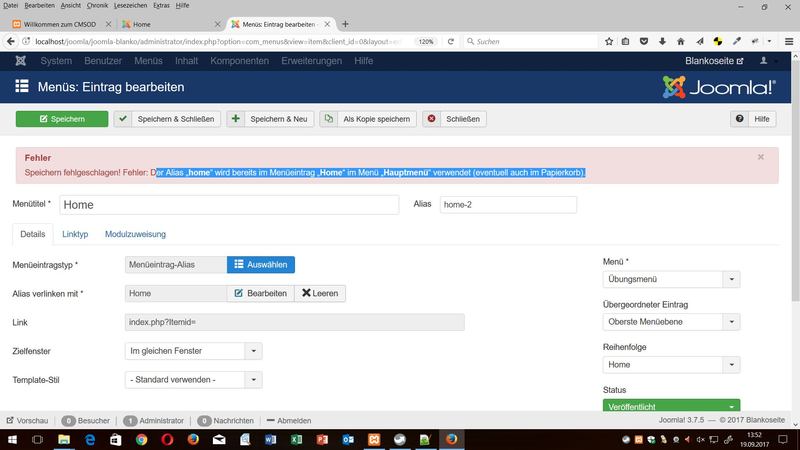Switch to the Home browser tab

pos(171,24)
